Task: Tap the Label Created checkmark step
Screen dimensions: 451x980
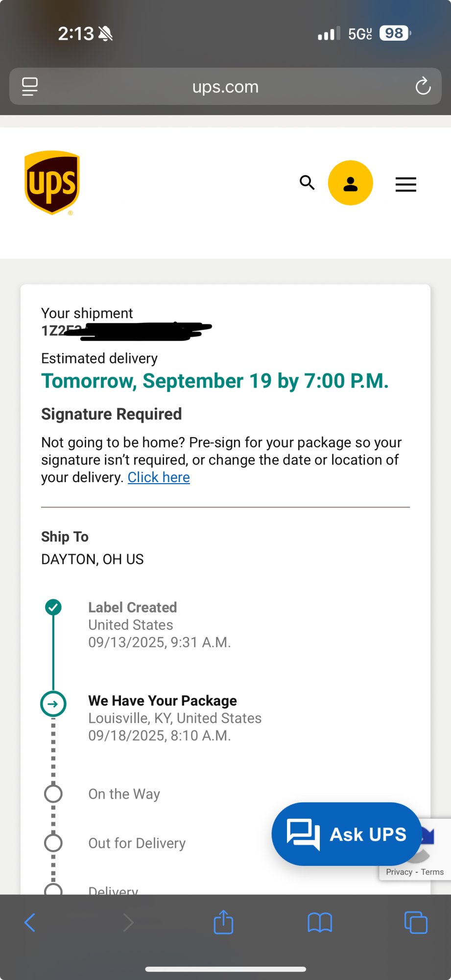Action: (x=53, y=608)
